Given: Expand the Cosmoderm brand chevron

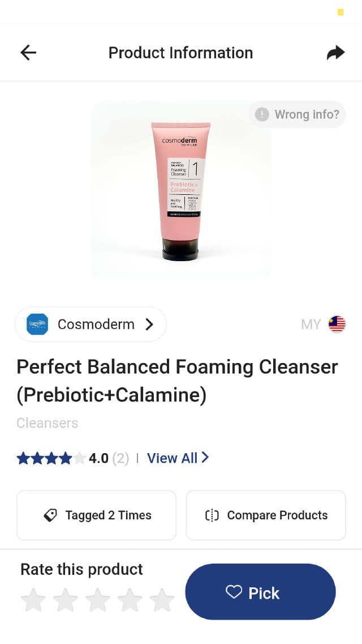Looking at the screenshot, I should (149, 324).
